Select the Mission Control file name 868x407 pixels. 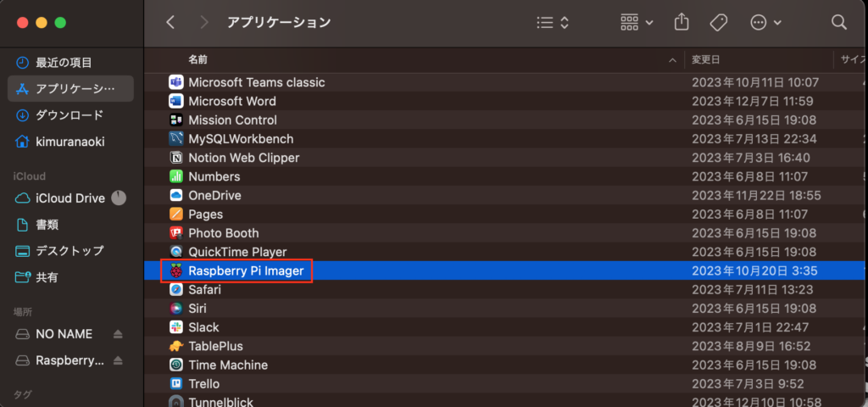[232, 120]
